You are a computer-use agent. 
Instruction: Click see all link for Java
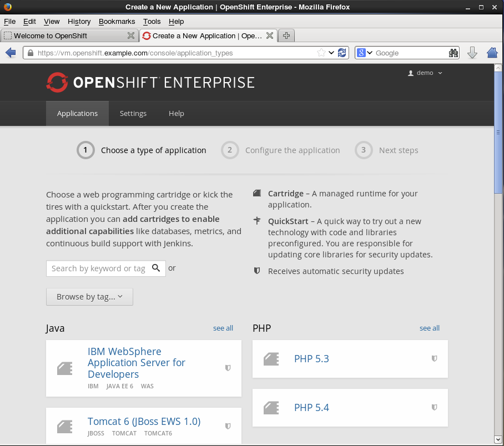point(223,328)
